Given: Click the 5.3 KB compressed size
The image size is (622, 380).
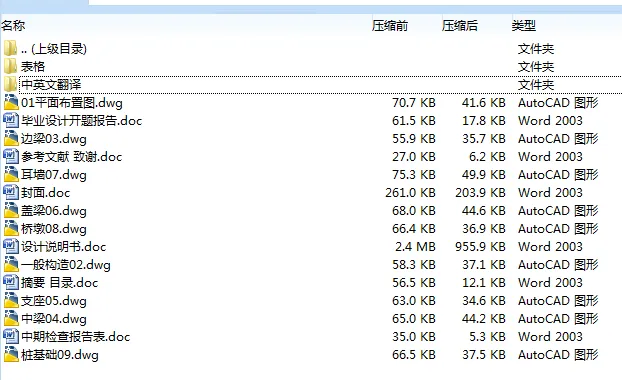Looking at the screenshot, I should coord(488,337).
